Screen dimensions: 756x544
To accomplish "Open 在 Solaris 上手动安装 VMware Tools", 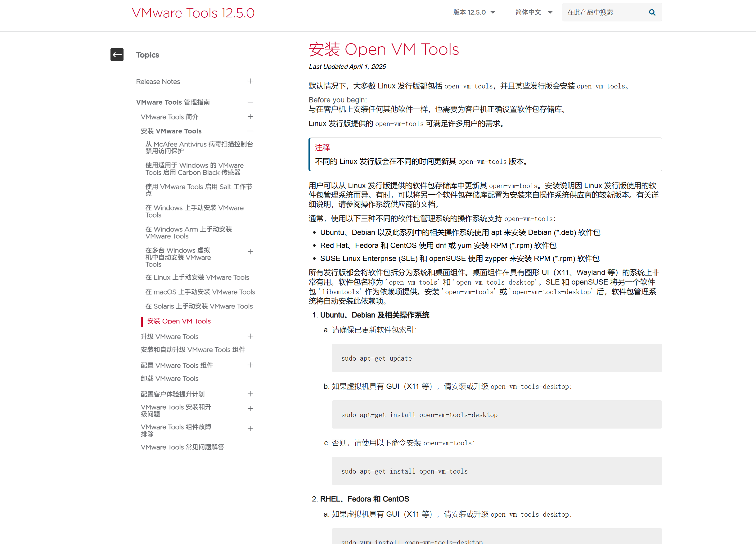I will coord(199,306).
